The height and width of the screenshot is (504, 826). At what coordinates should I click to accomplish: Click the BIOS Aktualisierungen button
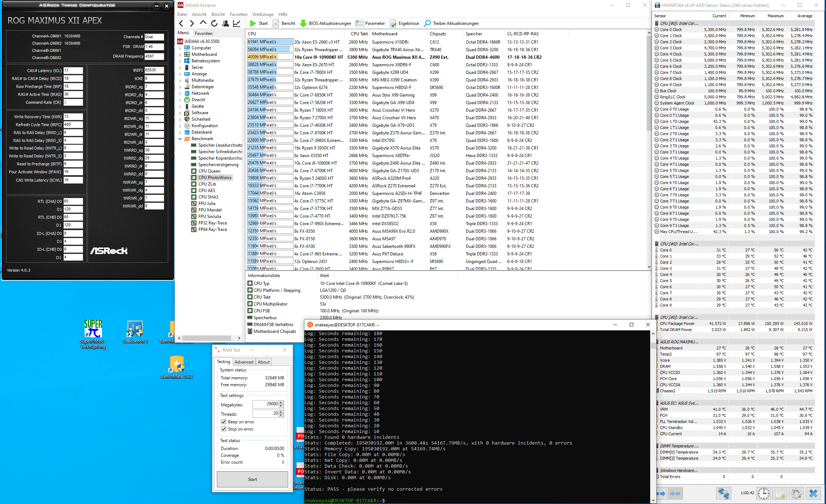326,23
